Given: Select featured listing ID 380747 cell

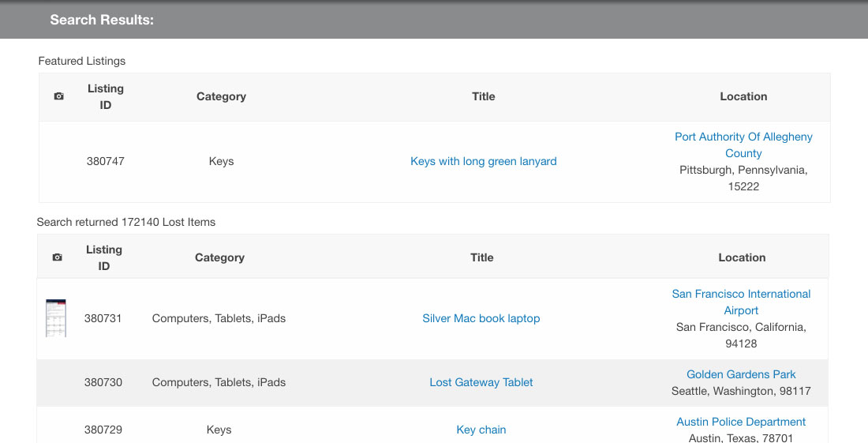Looking at the screenshot, I should click(x=105, y=161).
